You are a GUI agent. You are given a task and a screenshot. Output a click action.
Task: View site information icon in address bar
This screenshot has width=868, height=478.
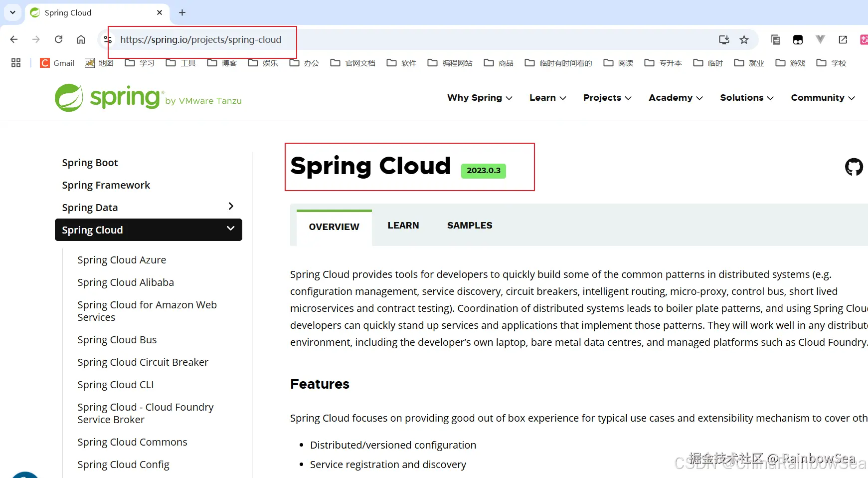[x=108, y=39]
